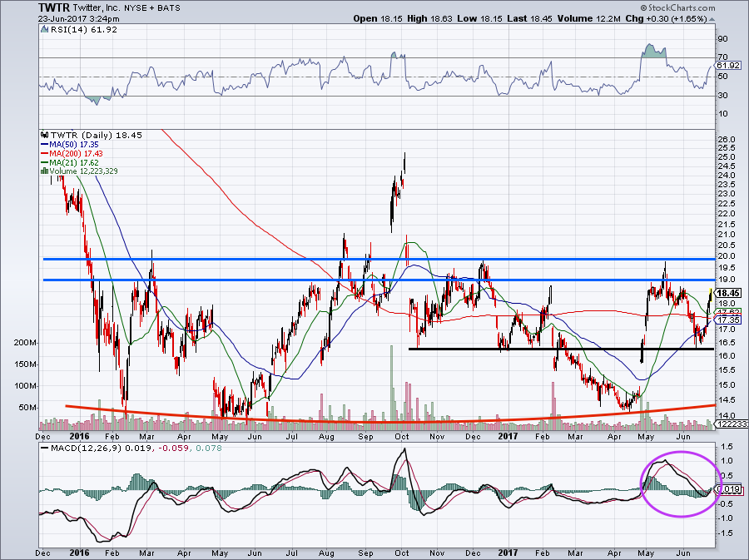Click the 23-Jun-2017 3:24pm timestamp
Screen dimensions: 749x560
(x=79, y=19)
